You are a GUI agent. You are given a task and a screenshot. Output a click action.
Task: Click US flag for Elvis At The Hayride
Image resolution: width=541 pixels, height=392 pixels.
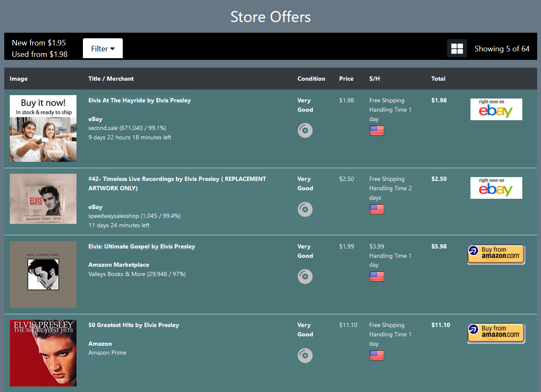(x=377, y=130)
